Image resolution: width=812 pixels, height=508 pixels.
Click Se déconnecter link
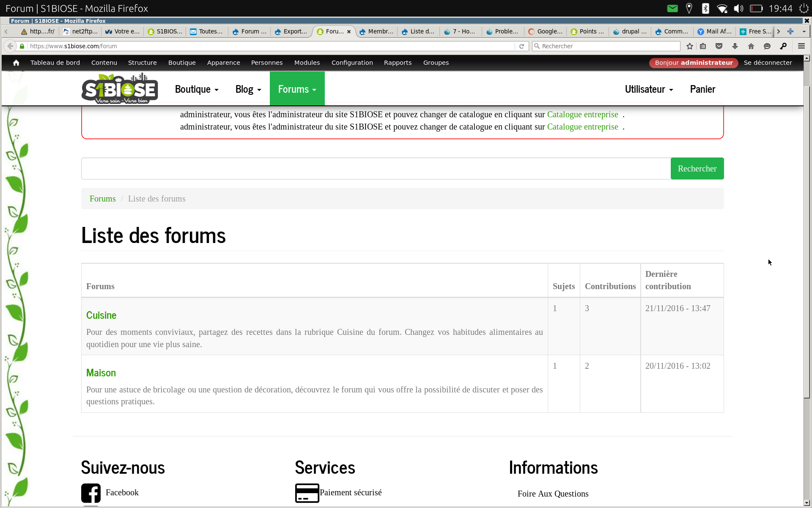(768, 63)
